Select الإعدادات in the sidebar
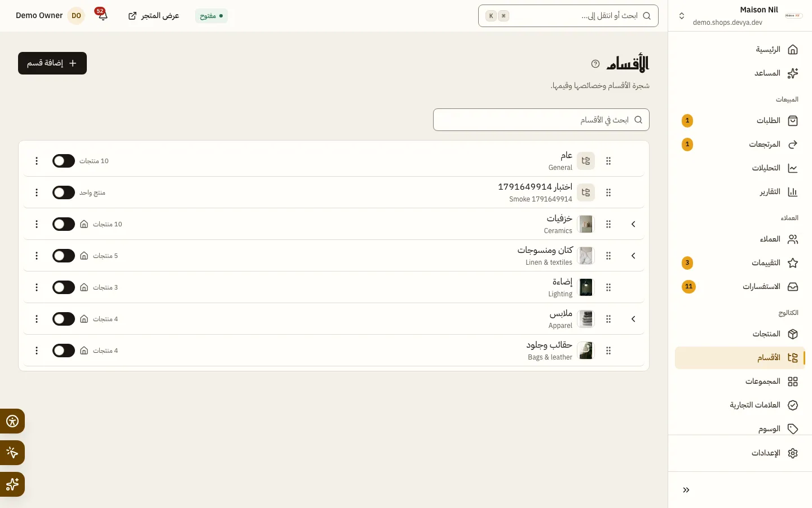 click(740, 453)
